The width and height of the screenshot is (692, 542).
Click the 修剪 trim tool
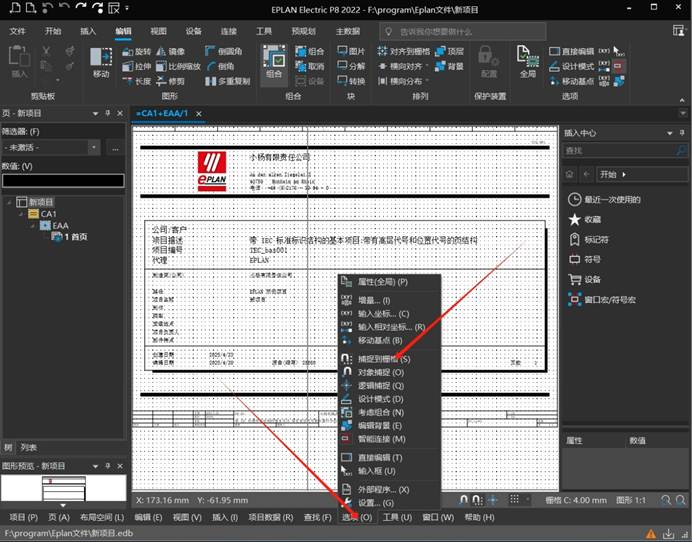coord(171,81)
